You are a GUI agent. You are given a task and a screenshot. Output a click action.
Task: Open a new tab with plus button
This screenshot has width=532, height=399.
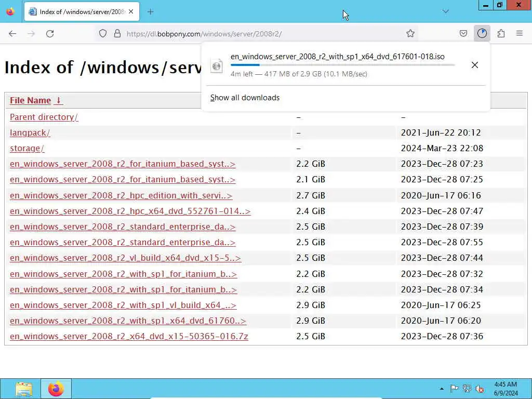coord(150,12)
